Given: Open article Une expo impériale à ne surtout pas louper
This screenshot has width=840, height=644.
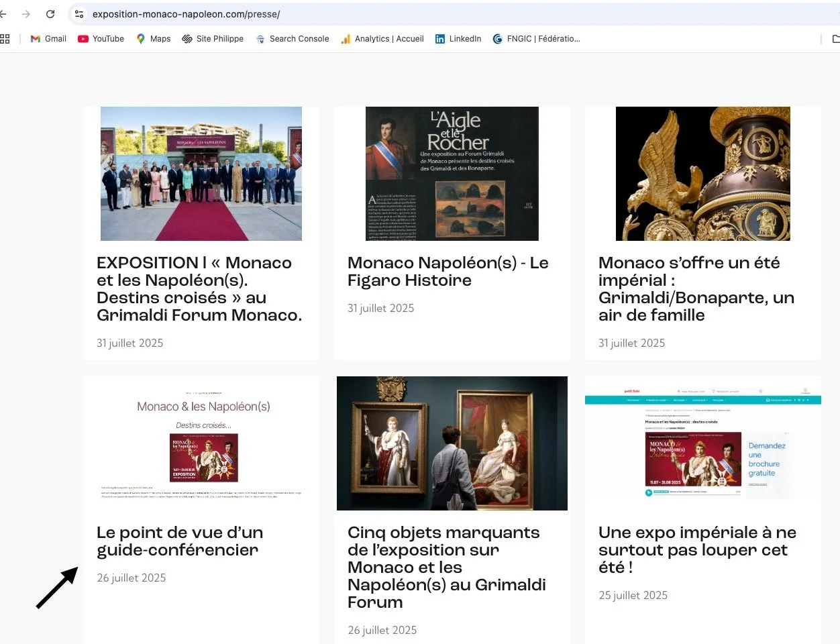Looking at the screenshot, I should pyautogui.click(x=697, y=549).
